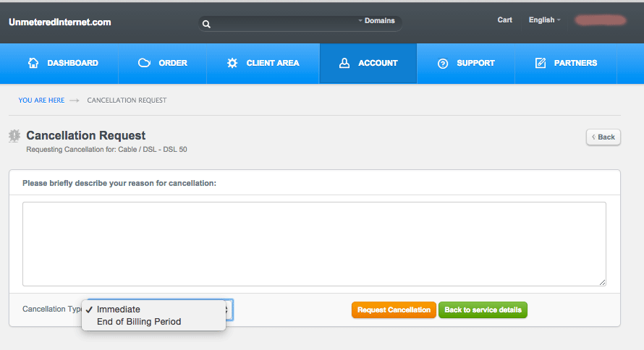Click the Cancellation Request heading gear icon

(x=14, y=135)
